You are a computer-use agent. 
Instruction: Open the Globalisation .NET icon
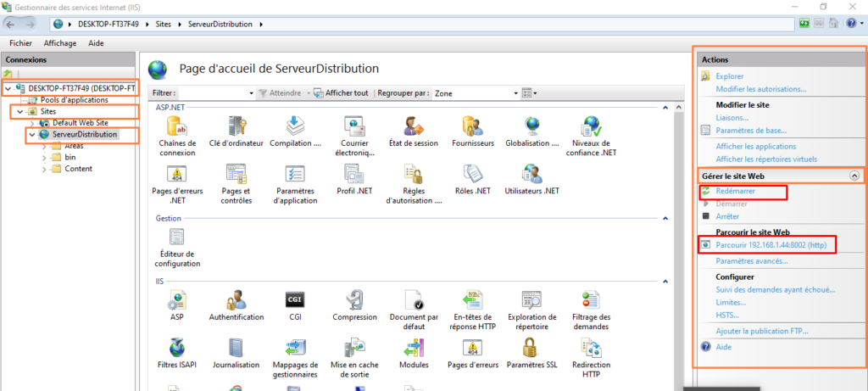pyautogui.click(x=532, y=126)
